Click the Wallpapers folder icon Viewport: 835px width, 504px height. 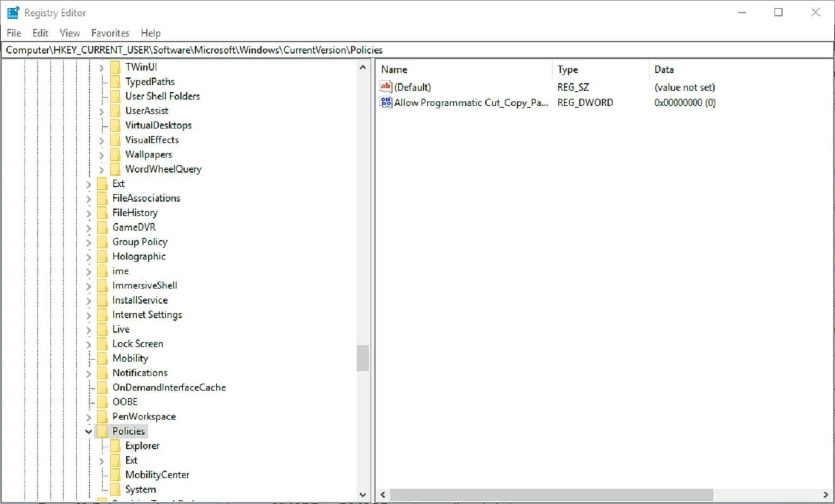(x=115, y=154)
